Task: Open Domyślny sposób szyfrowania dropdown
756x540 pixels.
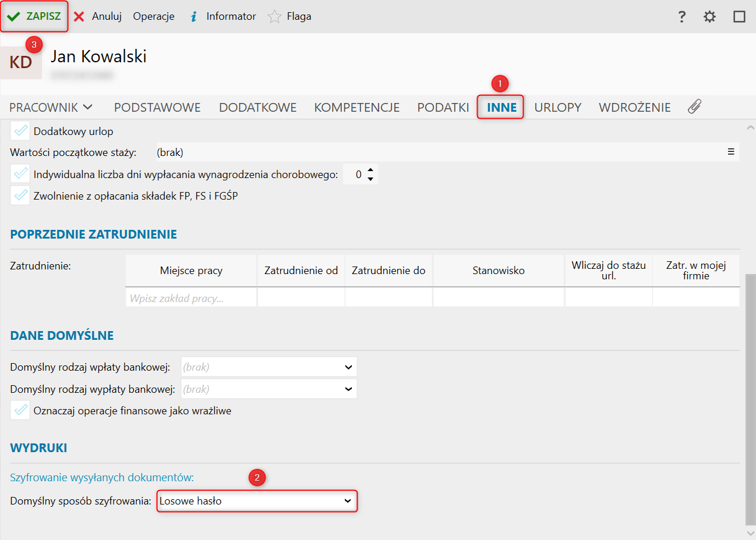Action: point(257,501)
